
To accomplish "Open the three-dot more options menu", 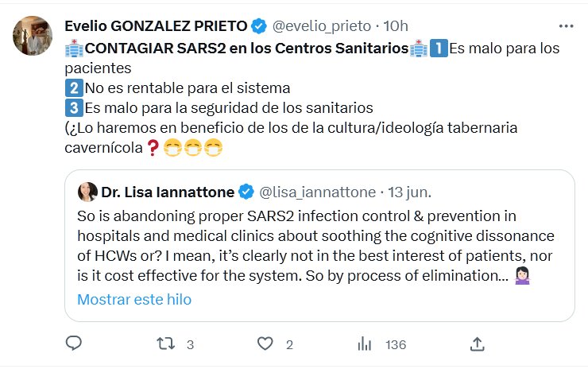I will point(565,25).
